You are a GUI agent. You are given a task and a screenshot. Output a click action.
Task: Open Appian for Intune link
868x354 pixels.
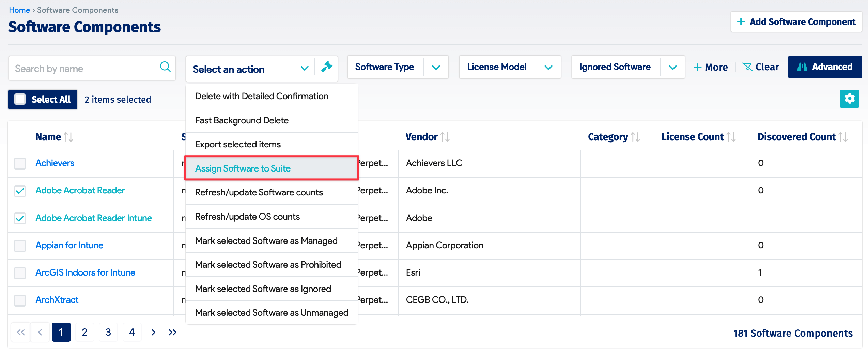tap(69, 245)
